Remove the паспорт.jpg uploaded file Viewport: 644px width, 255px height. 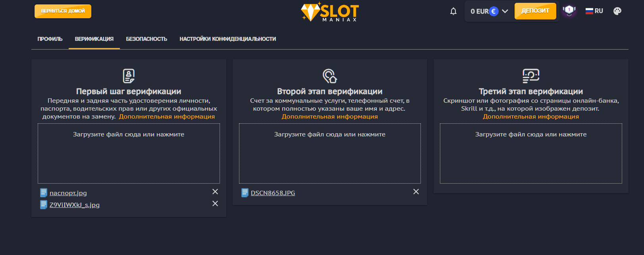pyautogui.click(x=215, y=192)
